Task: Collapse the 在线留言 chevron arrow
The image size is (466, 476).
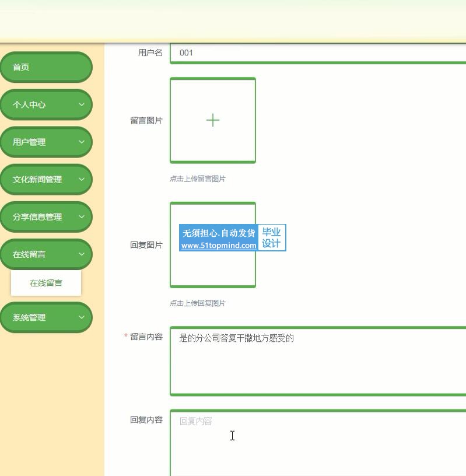Action: pyautogui.click(x=82, y=254)
